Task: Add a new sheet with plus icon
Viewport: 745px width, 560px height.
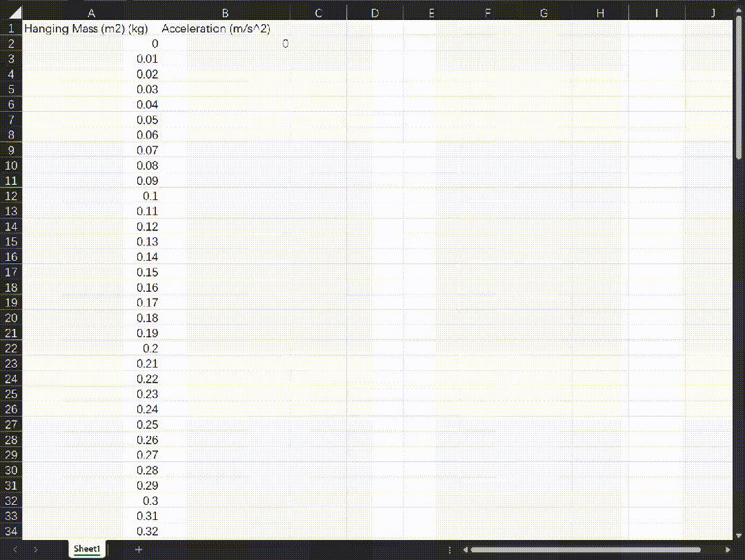Action: pyautogui.click(x=139, y=549)
